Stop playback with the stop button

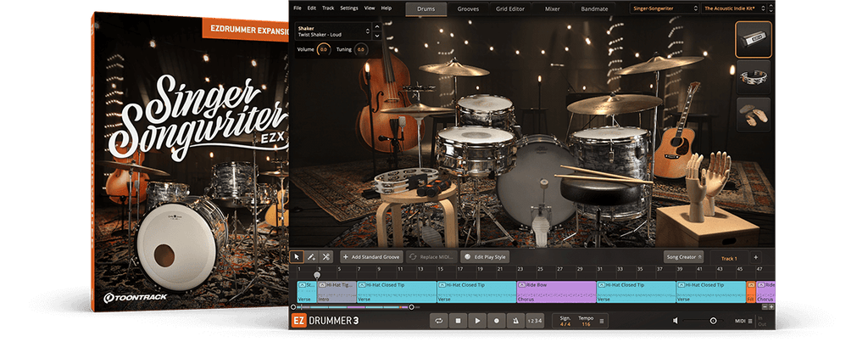point(458,320)
